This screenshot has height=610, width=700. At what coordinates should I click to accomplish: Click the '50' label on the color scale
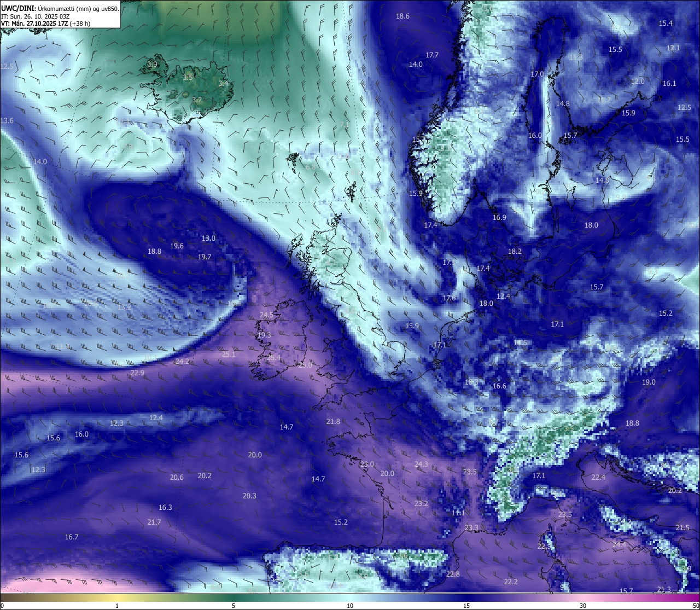click(x=696, y=606)
